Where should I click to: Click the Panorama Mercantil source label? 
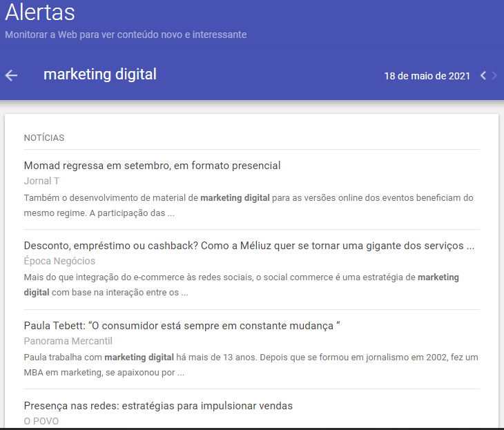tap(68, 341)
